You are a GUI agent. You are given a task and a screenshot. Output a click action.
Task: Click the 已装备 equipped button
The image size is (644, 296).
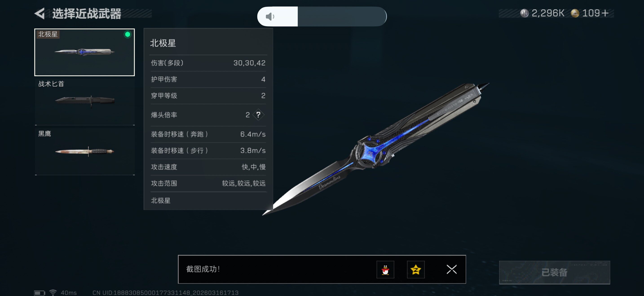pyautogui.click(x=554, y=272)
